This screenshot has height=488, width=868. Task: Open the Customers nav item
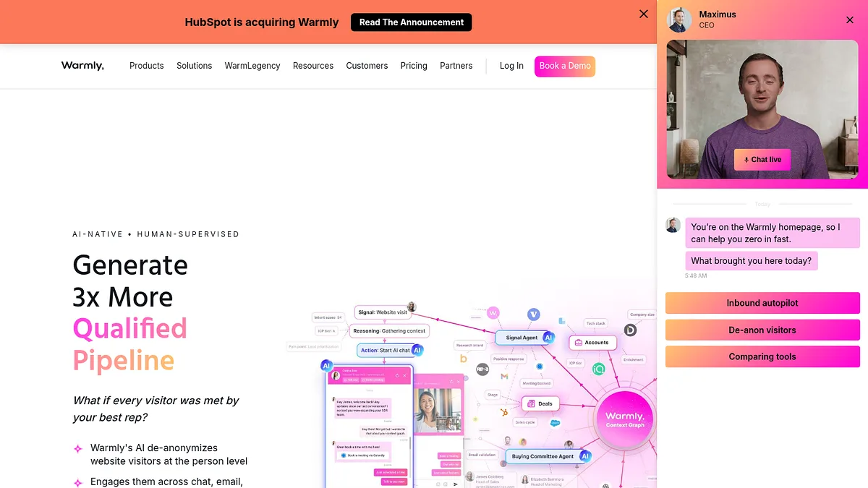pos(367,66)
